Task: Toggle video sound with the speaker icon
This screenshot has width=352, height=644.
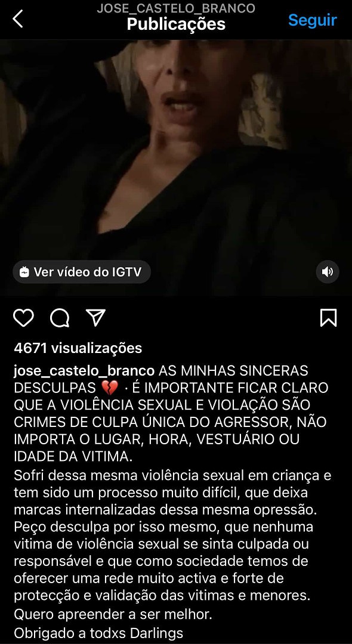Action: pyautogui.click(x=328, y=272)
